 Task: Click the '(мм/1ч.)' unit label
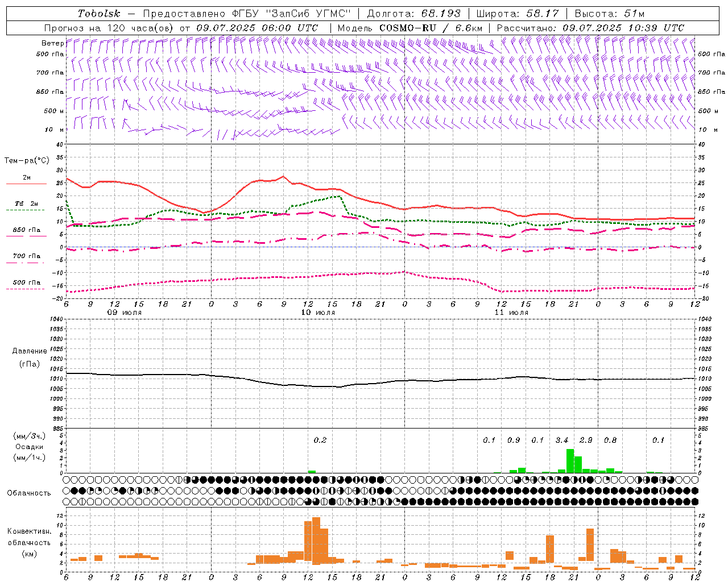pyautogui.click(x=29, y=458)
